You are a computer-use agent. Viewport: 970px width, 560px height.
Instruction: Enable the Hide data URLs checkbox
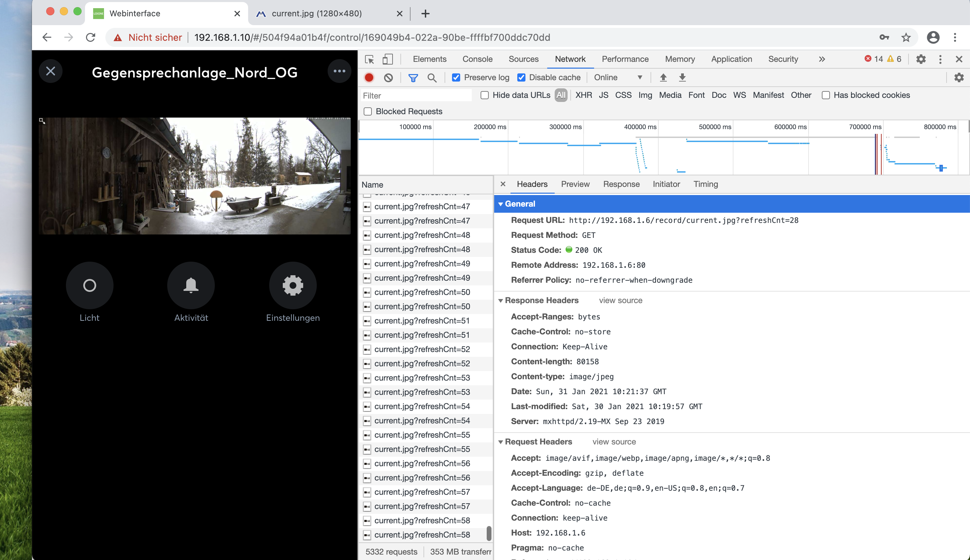485,95
